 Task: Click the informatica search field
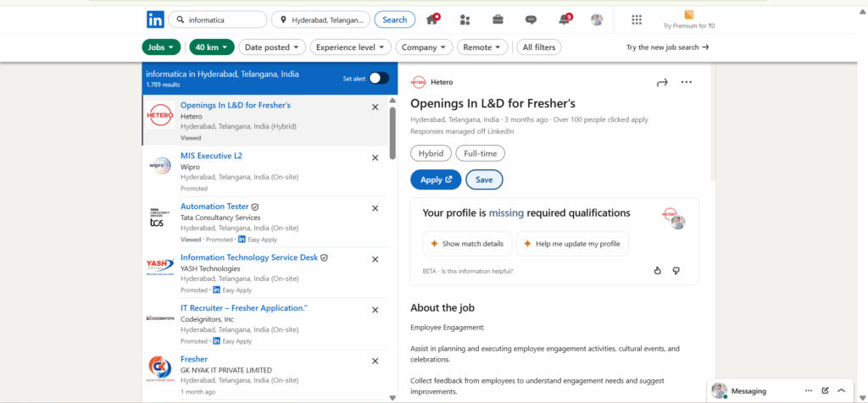point(224,19)
